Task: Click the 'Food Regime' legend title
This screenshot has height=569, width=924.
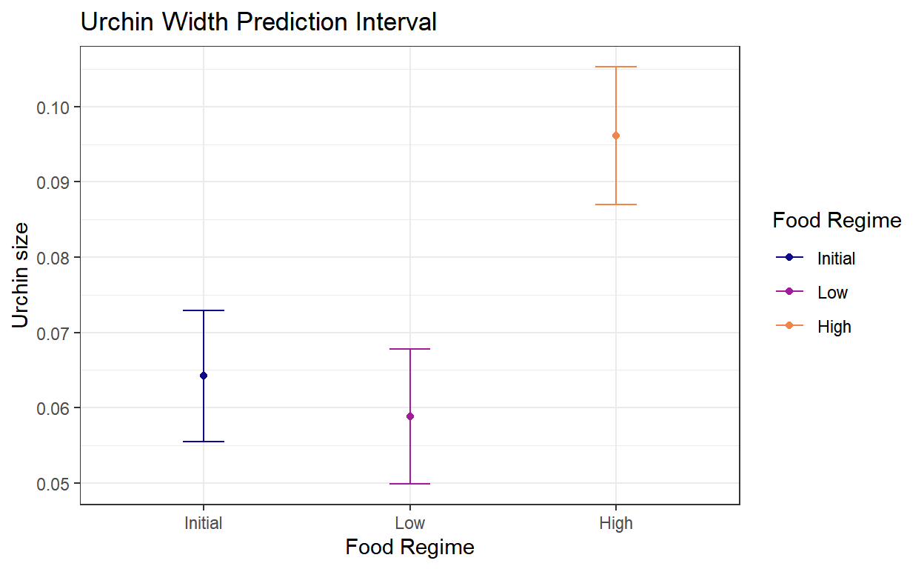Action: (837, 221)
